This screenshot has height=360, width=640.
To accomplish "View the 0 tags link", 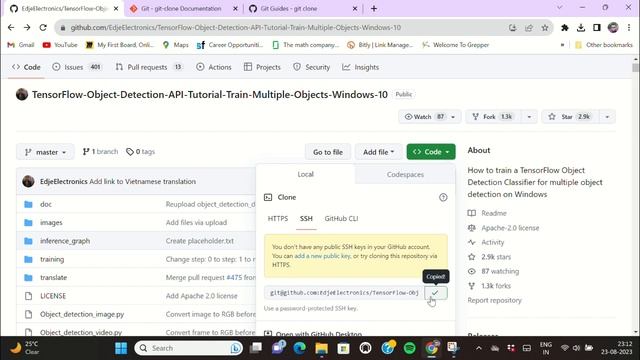I will pyautogui.click(x=140, y=152).
